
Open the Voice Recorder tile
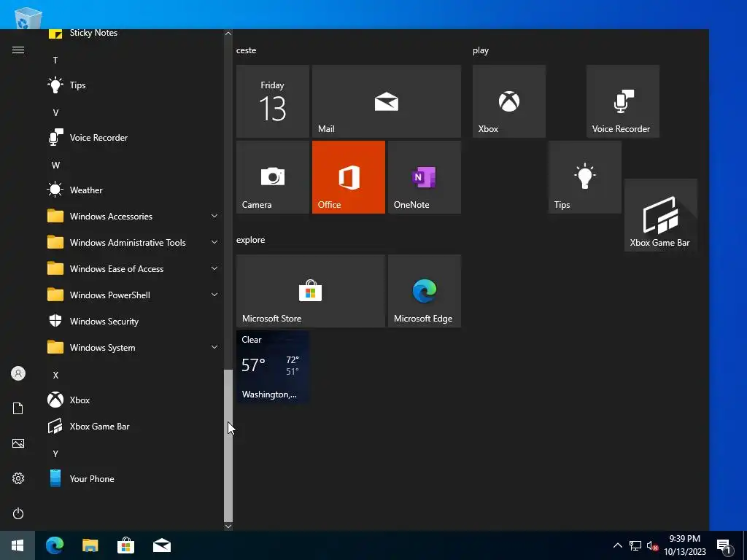click(623, 101)
